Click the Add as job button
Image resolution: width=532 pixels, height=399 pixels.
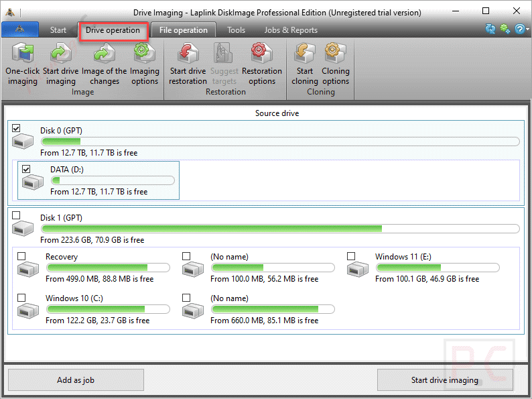[76, 380]
